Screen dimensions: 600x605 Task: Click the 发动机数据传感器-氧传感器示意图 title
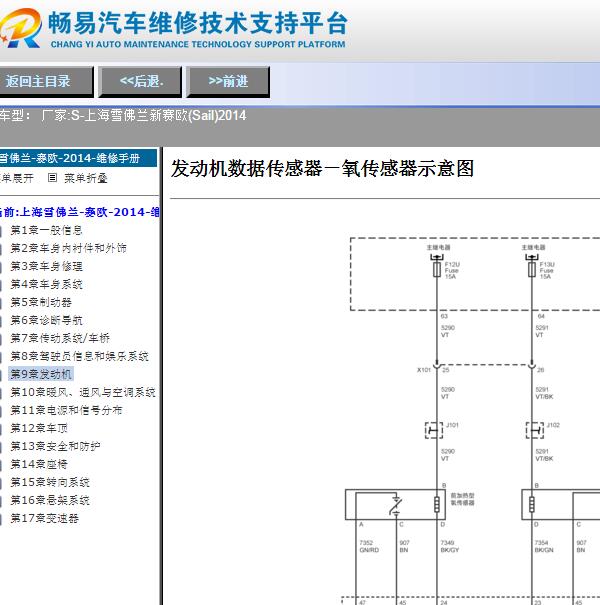pos(323,169)
